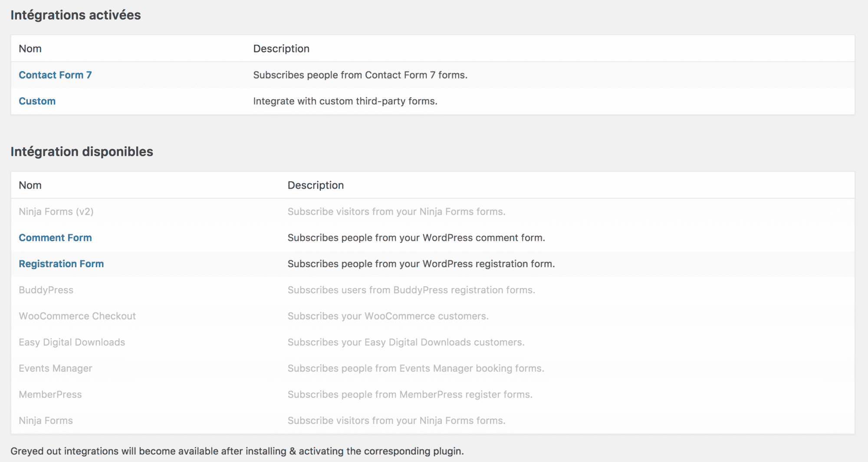Click the Nom column header in activated integrations
Screen dimensions: 868x462
click(30, 48)
